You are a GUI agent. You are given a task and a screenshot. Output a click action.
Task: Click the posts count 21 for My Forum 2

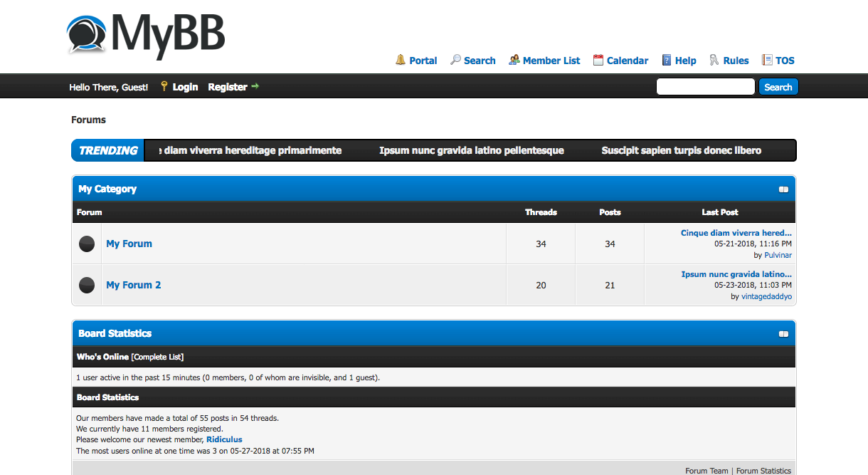pos(610,285)
